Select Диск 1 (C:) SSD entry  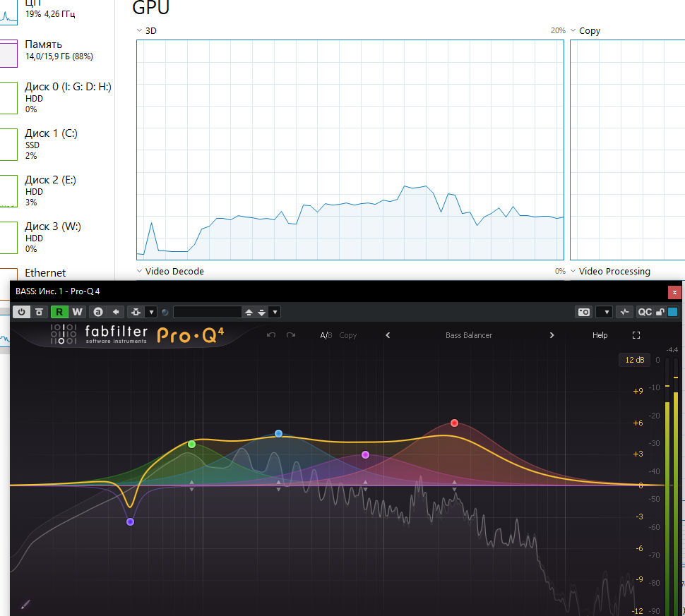point(56,144)
